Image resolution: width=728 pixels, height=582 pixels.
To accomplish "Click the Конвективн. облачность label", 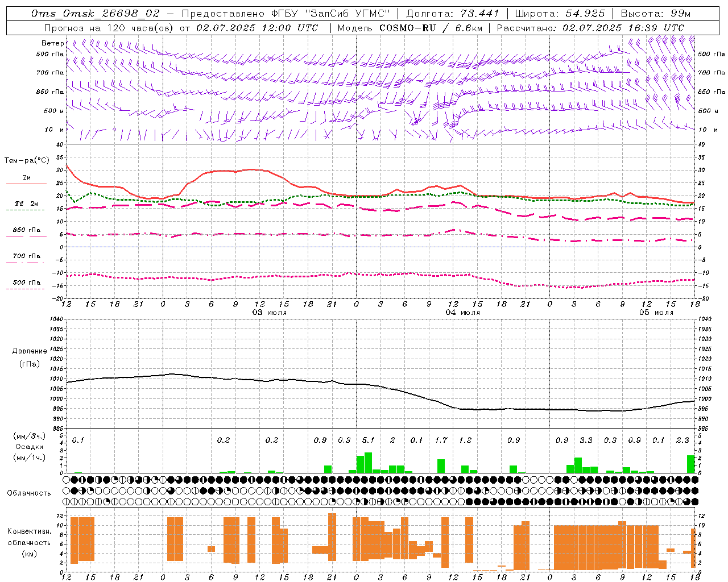I will tap(29, 537).
